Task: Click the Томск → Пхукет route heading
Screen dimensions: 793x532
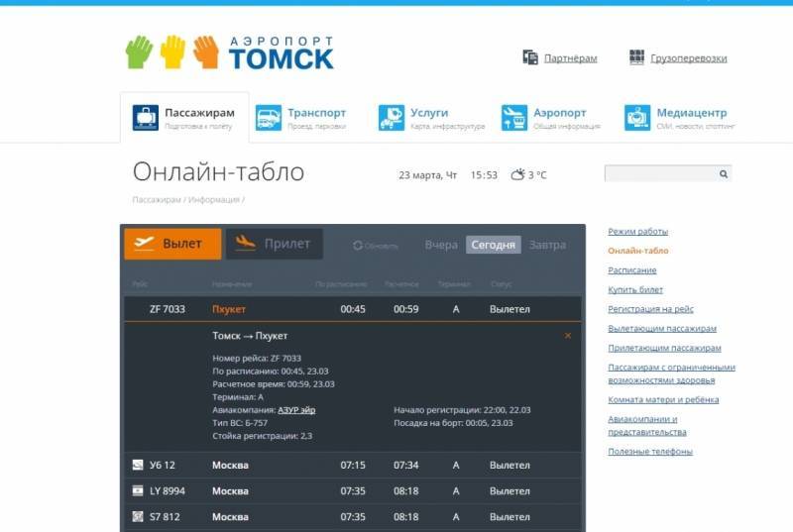Action: (x=250, y=336)
